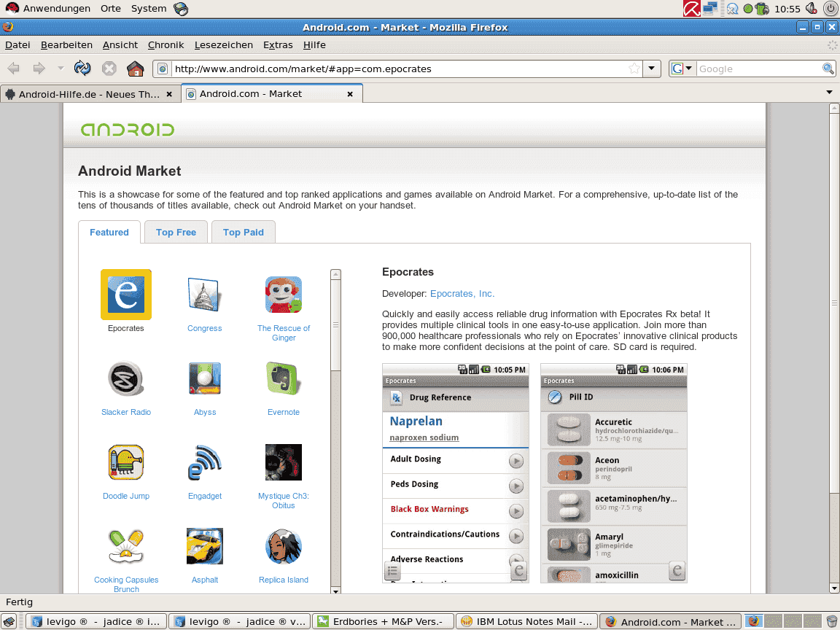Switch to the Android-Hilfe.de browser tab
Screen dimensions: 840x630
point(90,94)
